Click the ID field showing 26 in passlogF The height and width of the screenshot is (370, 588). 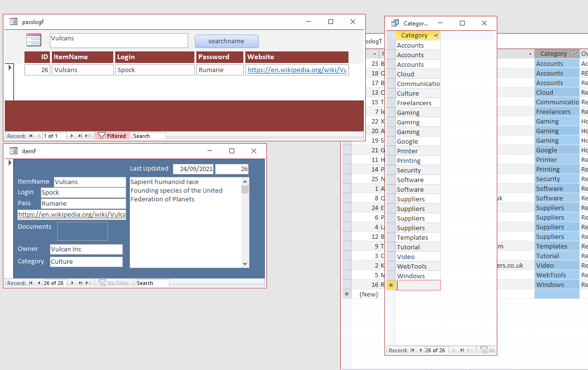pos(37,70)
